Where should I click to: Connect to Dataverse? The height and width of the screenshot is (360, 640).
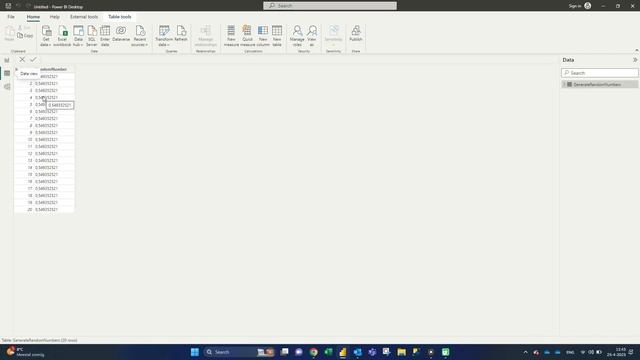tap(121, 34)
